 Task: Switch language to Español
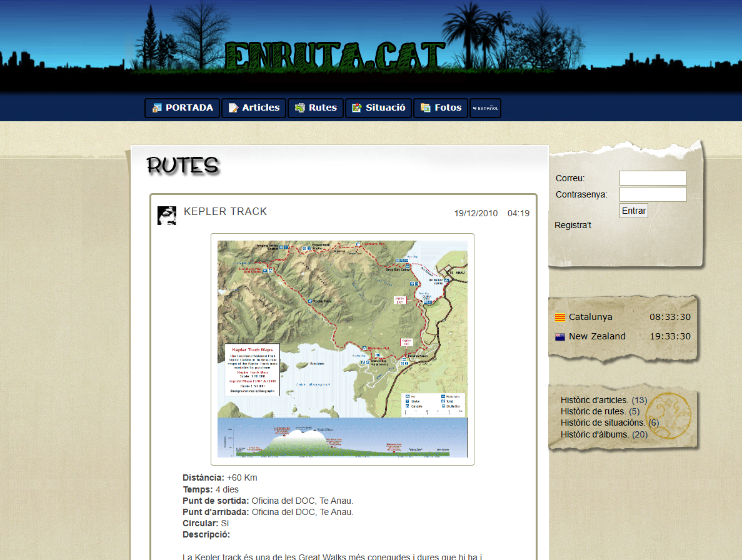point(485,108)
